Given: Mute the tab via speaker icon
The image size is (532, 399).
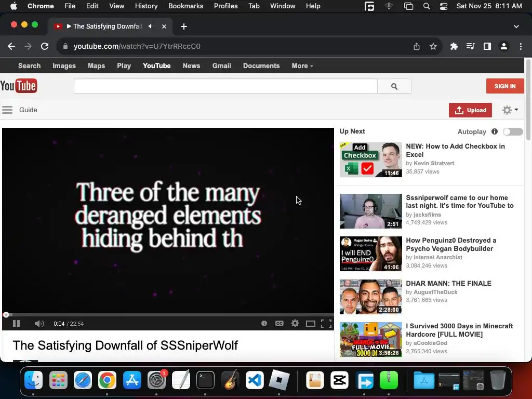Looking at the screenshot, I should point(151,26).
